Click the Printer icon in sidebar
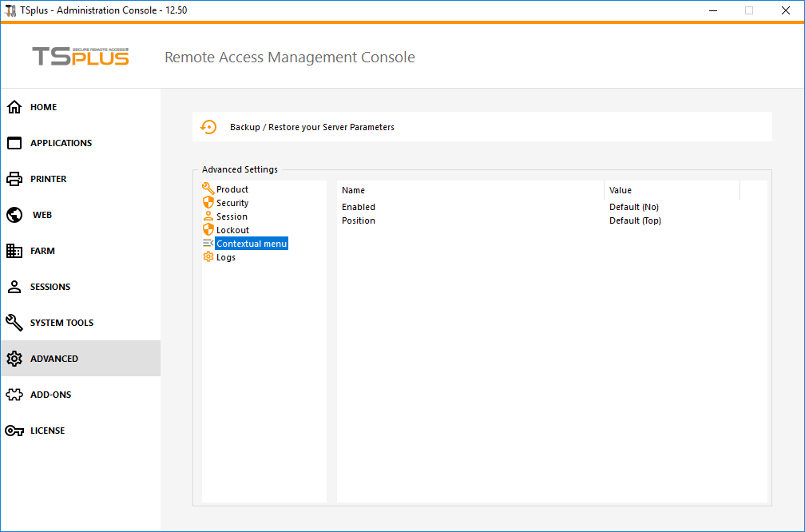This screenshot has height=532, width=805. click(x=14, y=179)
